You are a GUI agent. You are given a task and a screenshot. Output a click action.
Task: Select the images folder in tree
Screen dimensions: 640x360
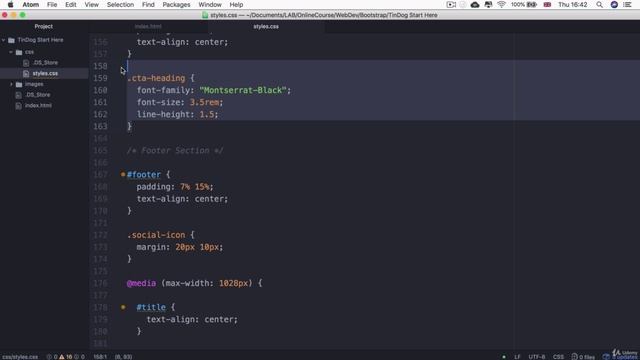tap(34, 84)
